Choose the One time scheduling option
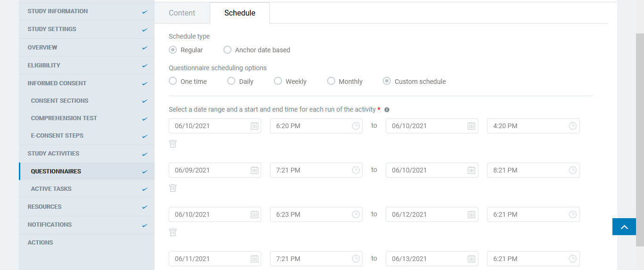This screenshot has height=270, width=644. tap(173, 81)
